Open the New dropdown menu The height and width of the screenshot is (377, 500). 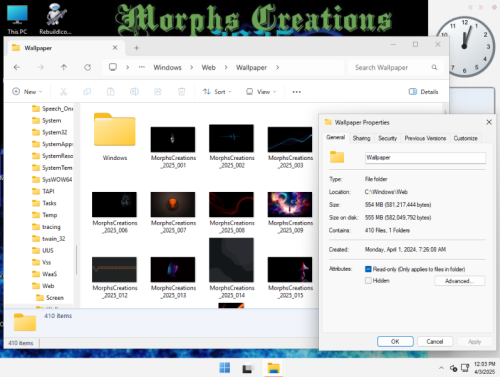point(27,92)
